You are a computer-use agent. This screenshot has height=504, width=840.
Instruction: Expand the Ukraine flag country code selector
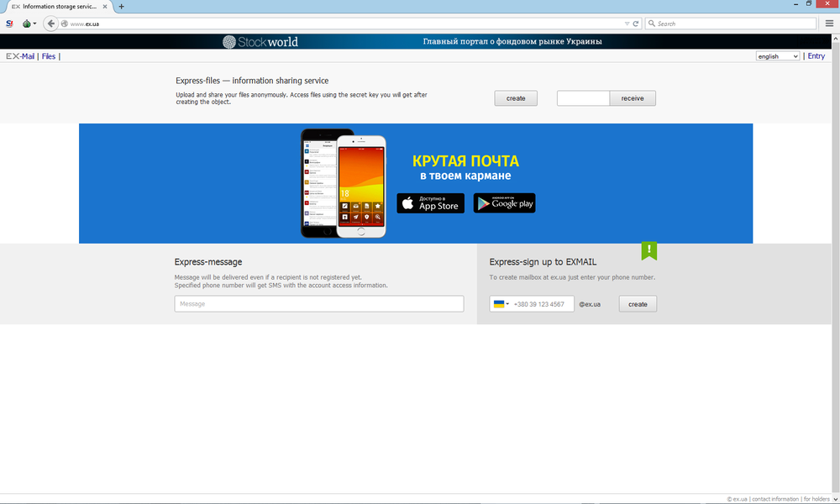(501, 304)
